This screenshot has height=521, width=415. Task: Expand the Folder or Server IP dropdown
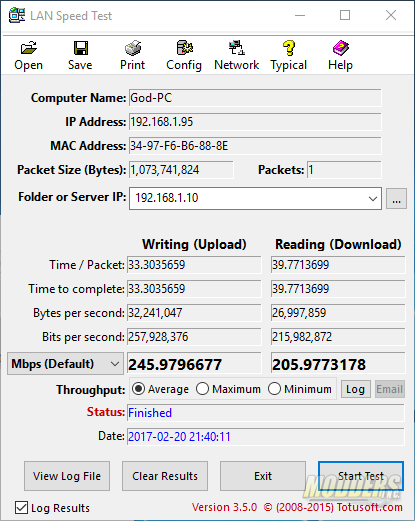tap(373, 198)
